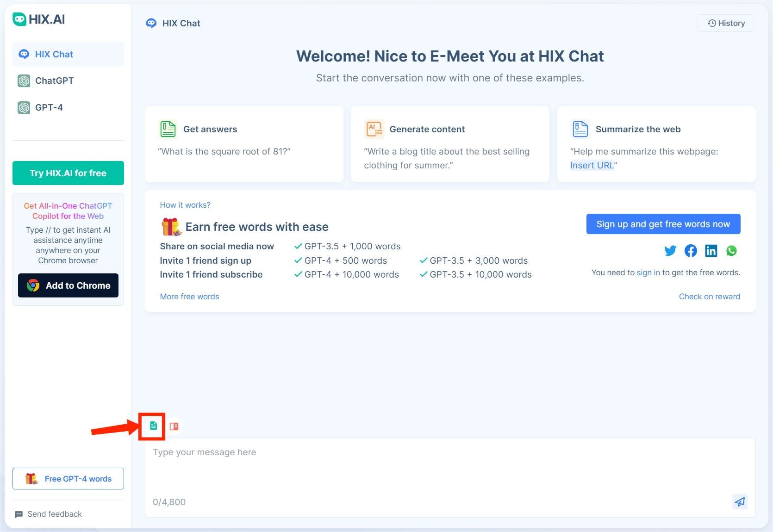Choose the Get answers example card

244,144
